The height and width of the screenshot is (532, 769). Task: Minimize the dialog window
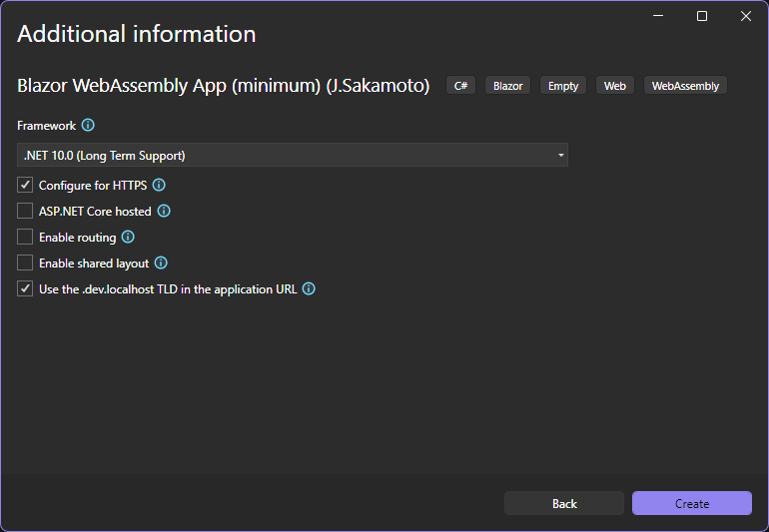(658, 16)
